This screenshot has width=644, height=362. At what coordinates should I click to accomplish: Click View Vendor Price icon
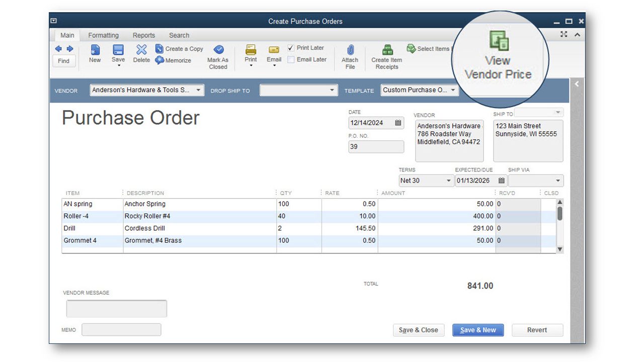coord(499,41)
